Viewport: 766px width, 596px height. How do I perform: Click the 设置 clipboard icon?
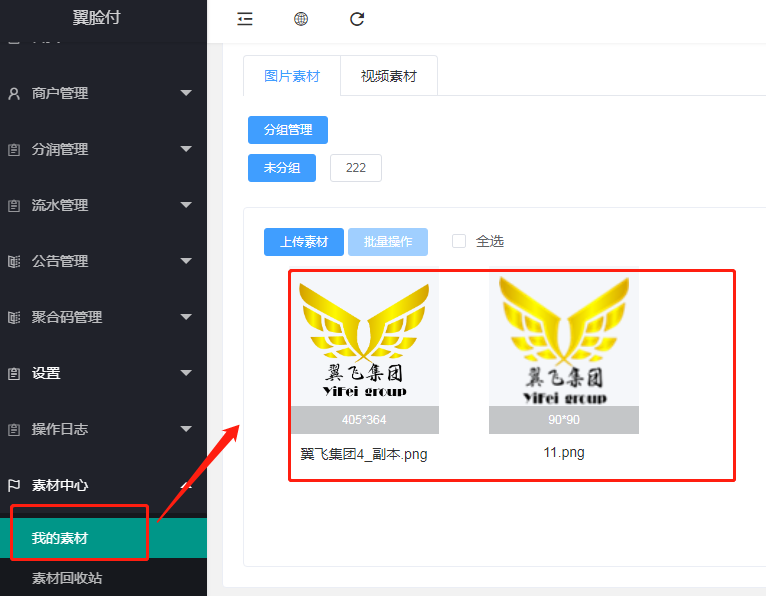[14, 374]
